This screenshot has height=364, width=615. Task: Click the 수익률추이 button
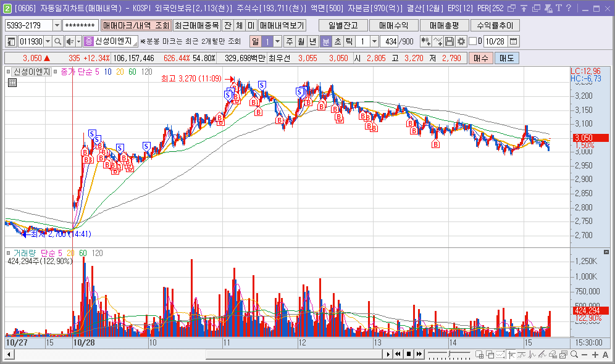point(495,25)
